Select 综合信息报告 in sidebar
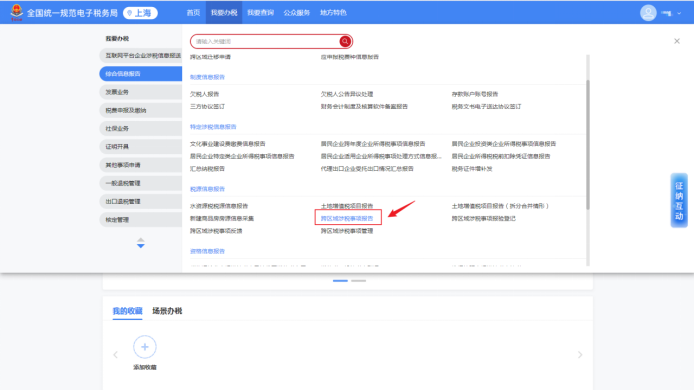 coord(141,73)
